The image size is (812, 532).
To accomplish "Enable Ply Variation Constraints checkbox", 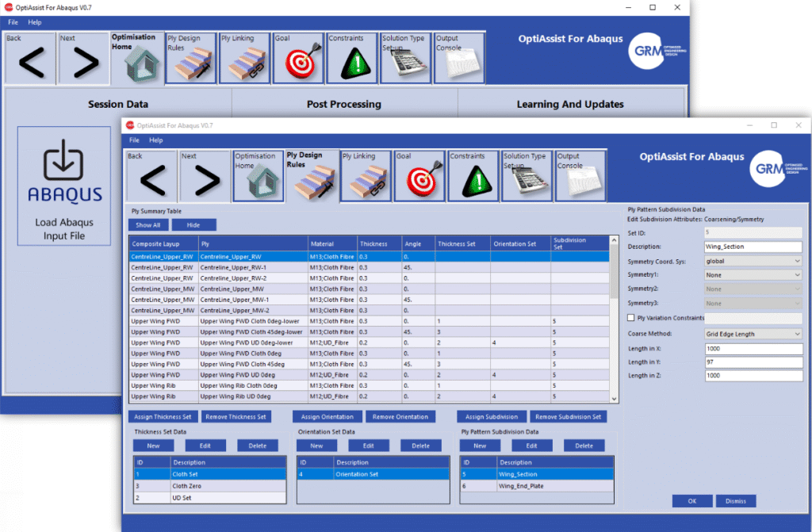I will (x=630, y=318).
